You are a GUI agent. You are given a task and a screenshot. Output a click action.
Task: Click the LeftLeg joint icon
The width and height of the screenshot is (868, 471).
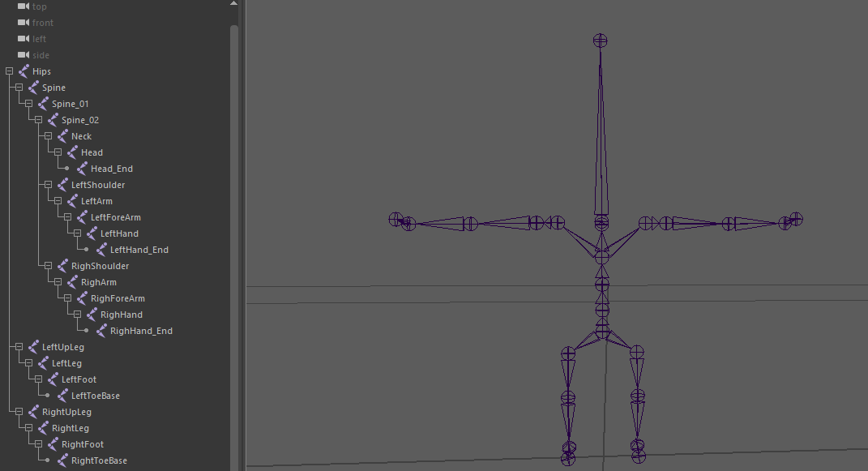click(43, 363)
